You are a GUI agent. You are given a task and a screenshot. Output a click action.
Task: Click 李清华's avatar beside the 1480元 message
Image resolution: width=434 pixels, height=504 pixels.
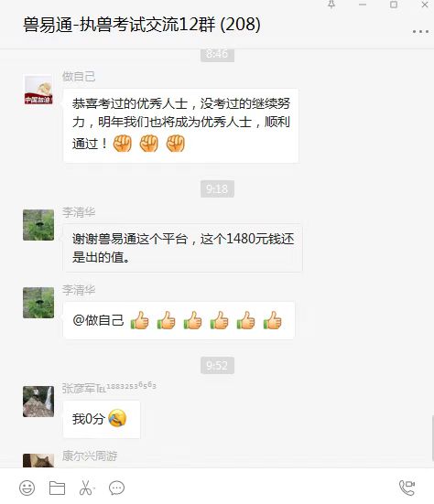(x=38, y=225)
